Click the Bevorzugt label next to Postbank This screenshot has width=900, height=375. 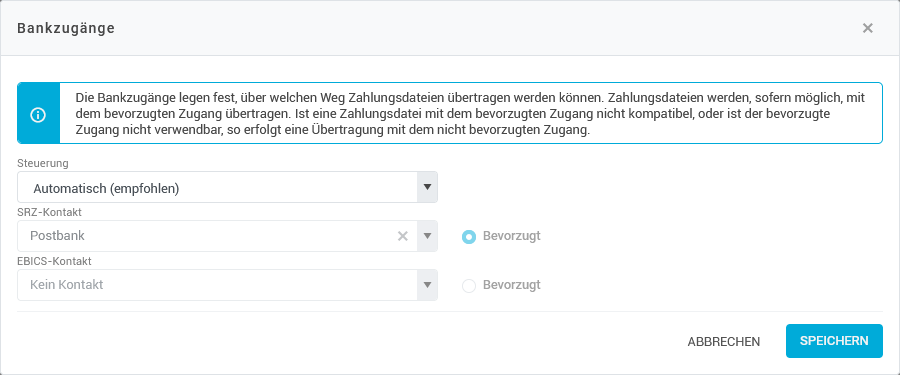[511, 236]
